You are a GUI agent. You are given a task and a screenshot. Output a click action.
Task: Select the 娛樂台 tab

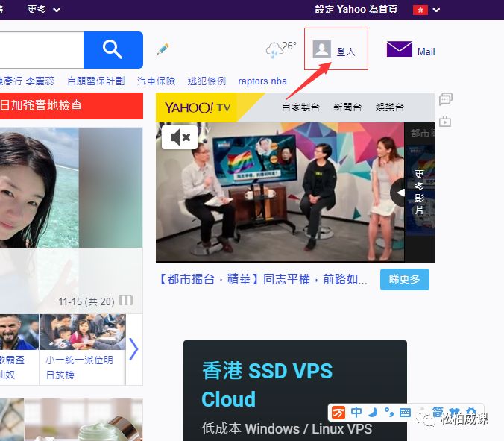coord(389,107)
